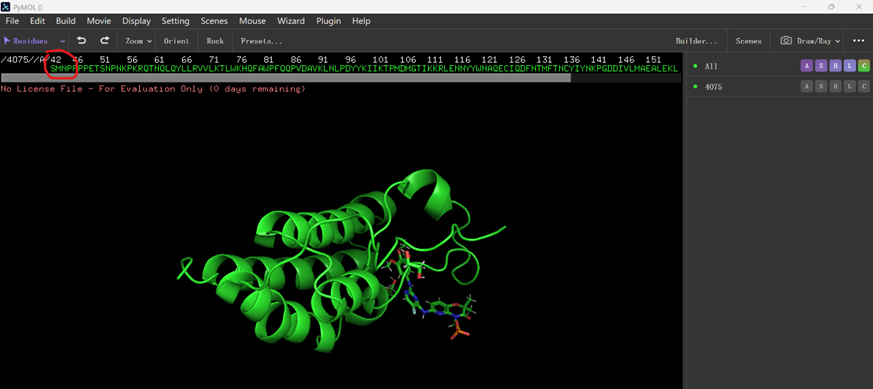Toggle visibility dot for All object
Screen dimensions: 873x389
pyautogui.click(x=695, y=66)
